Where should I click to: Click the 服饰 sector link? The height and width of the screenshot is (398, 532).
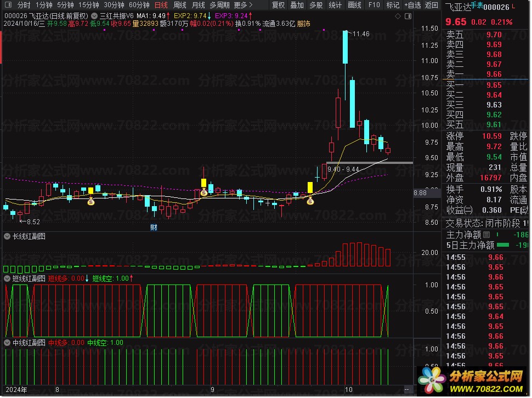[x=304, y=24]
